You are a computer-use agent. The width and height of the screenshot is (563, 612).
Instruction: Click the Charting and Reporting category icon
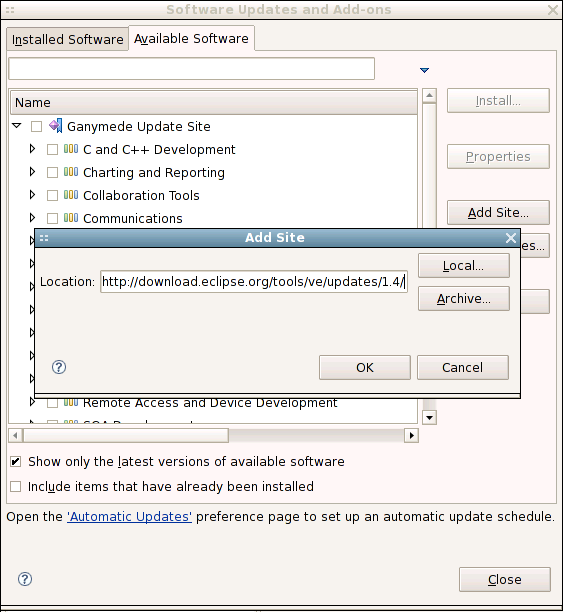71,172
